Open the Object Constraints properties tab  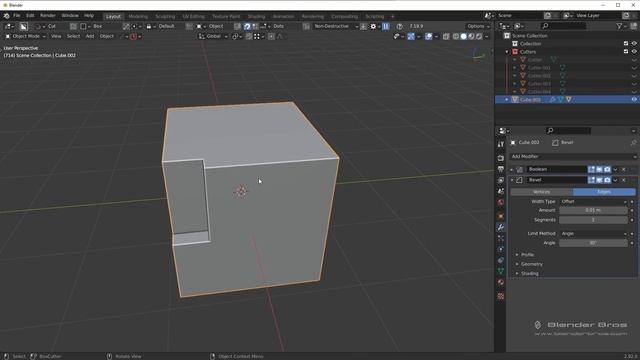pos(501,260)
